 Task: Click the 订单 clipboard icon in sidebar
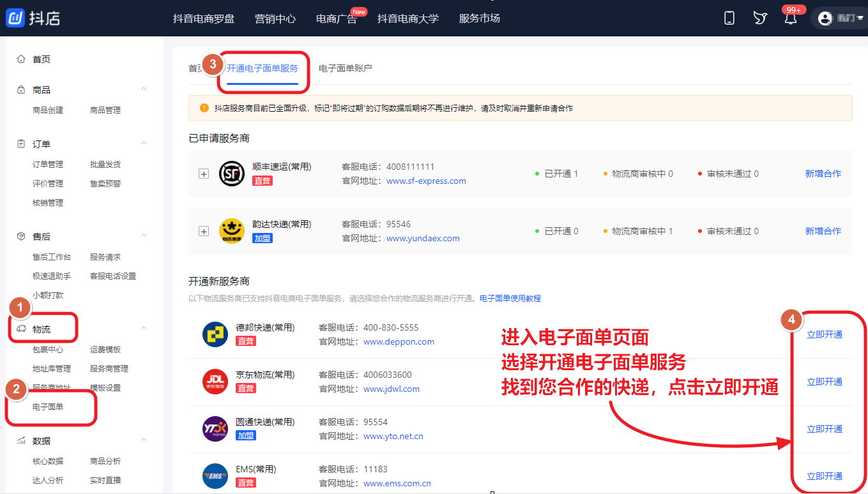pyautogui.click(x=21, y=144)
